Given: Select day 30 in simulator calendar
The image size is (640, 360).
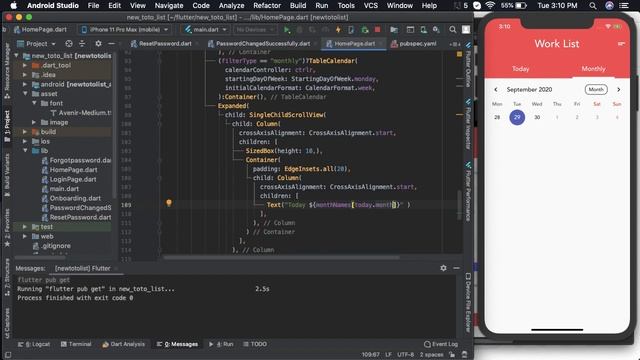Looking at the screenshot, I should pyautogui.click(x=537, y=118).
